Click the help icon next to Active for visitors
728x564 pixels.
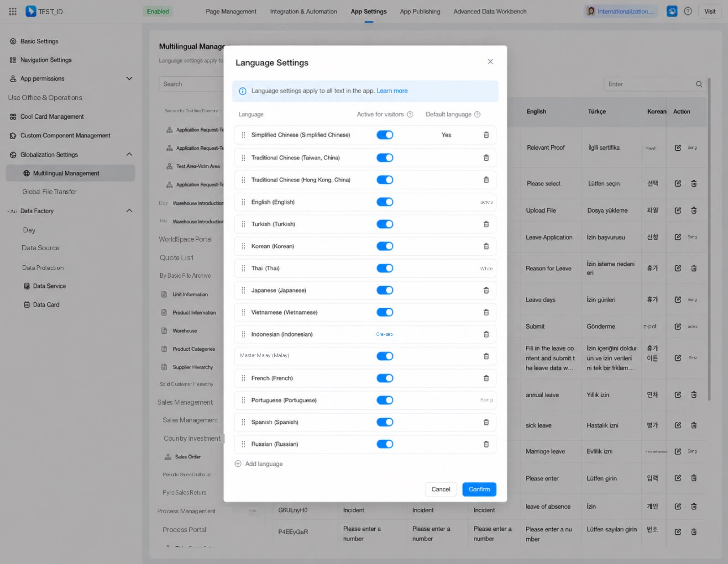(410, 115)
